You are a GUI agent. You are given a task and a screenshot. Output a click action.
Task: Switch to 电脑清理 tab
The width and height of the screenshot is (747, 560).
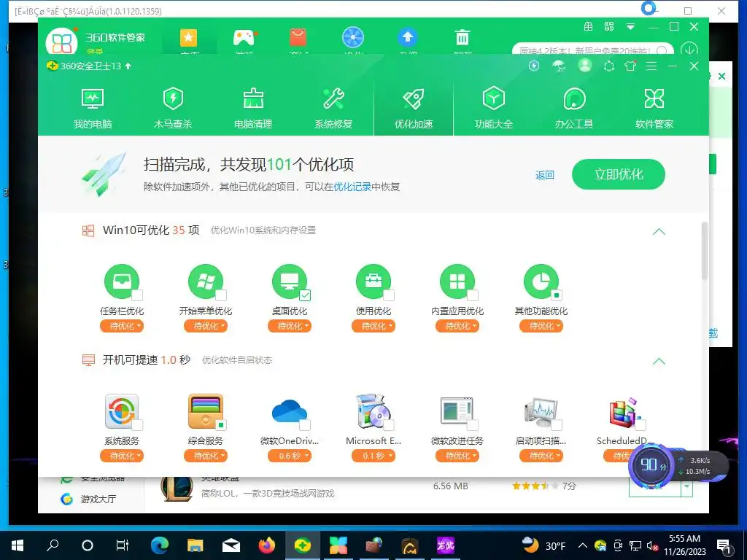coord(253,109)
